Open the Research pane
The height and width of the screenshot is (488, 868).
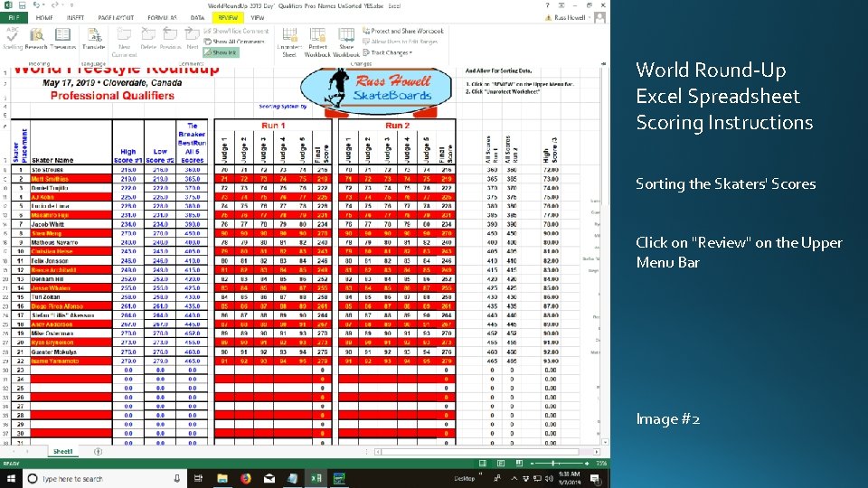pyautogui.click(x=36, y=39)
